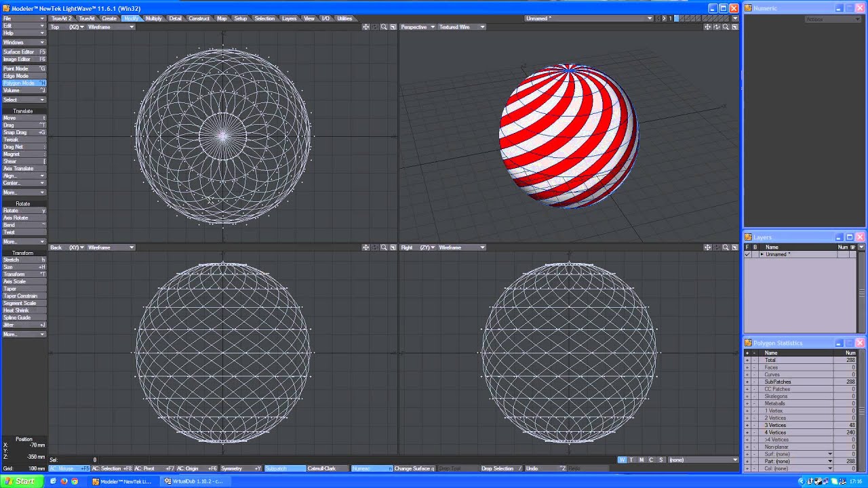Select the Magnet tool
This screenshot has width=868, height=488.
coord(24,154)
